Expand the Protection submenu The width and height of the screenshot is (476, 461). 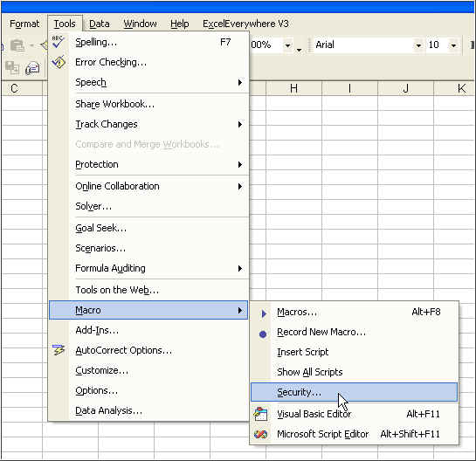[148, 164]
